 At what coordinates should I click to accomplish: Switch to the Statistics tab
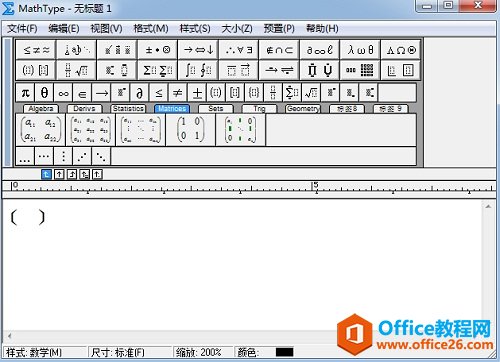point(128,109)
